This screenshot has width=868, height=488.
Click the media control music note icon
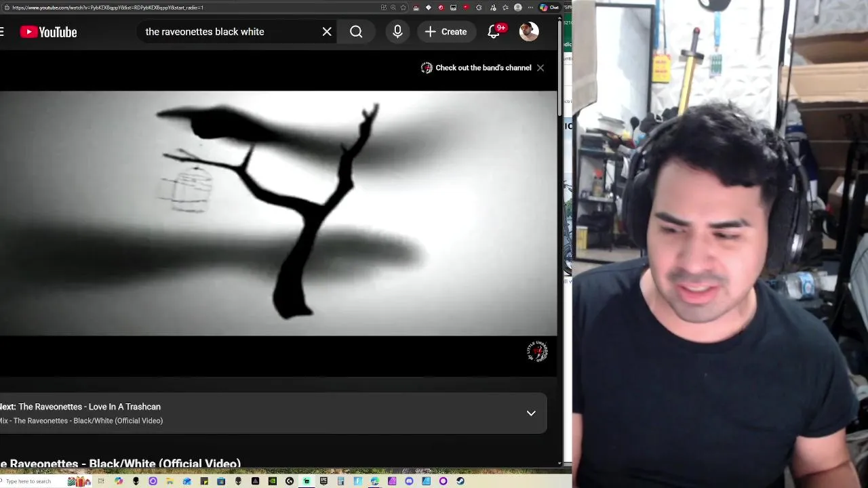click(493, 7)
